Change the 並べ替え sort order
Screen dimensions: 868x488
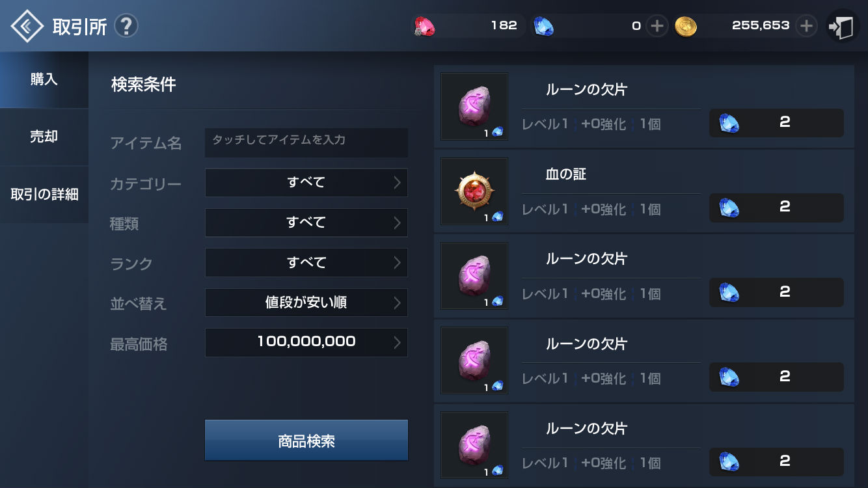(x=306, y=303)
